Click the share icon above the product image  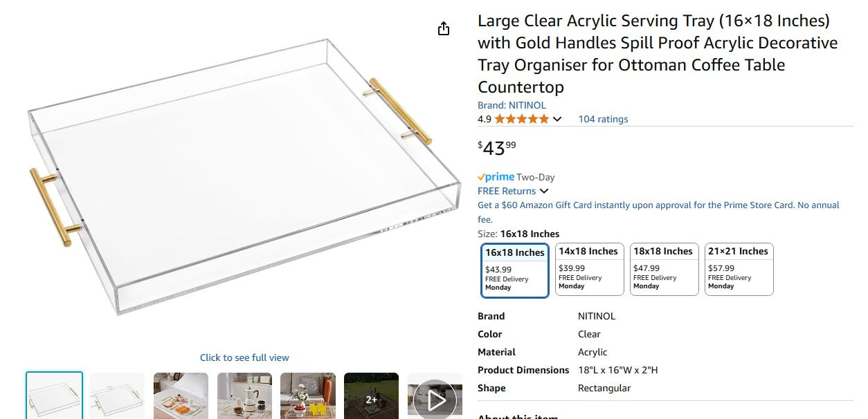[x=443, y=28]
